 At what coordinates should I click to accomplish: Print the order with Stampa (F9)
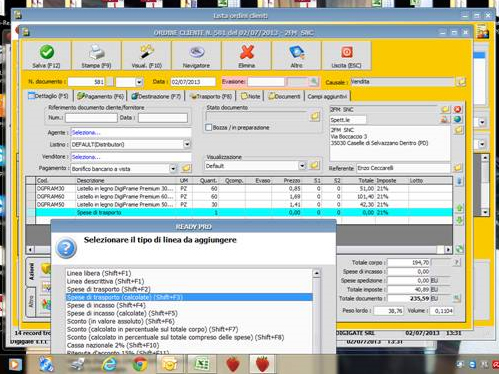pyautogui.click(x=96, y=56)
